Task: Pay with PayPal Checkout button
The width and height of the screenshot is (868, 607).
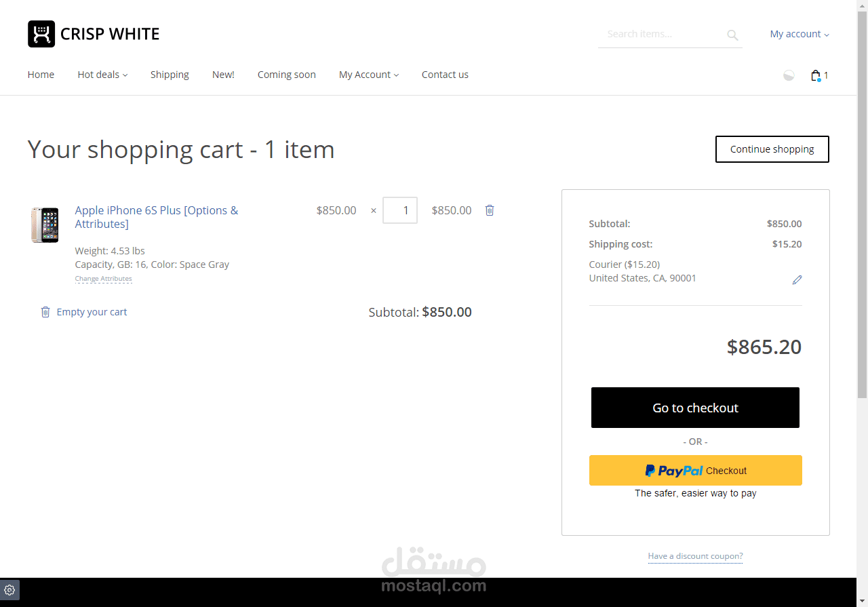Action: point(695,470)
